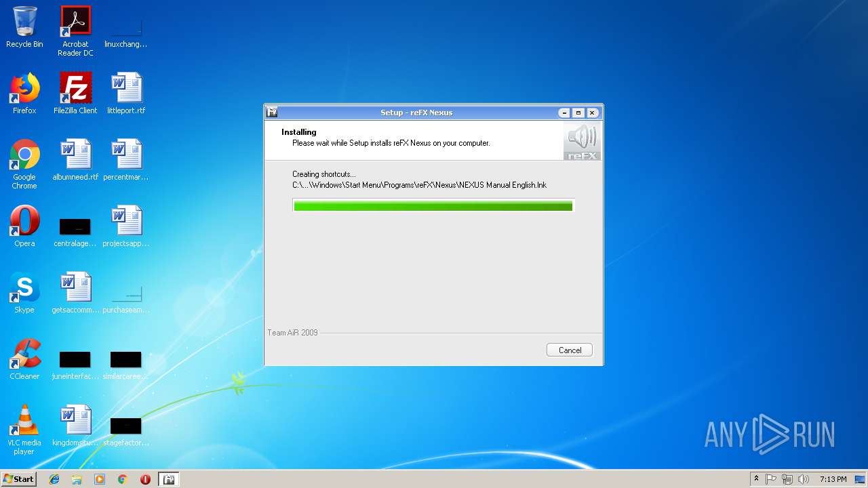Image resolution: width=868 pixels, height=488 pixels.
Task: Select percentmar... document icon
Action: (x=125, y=160)
